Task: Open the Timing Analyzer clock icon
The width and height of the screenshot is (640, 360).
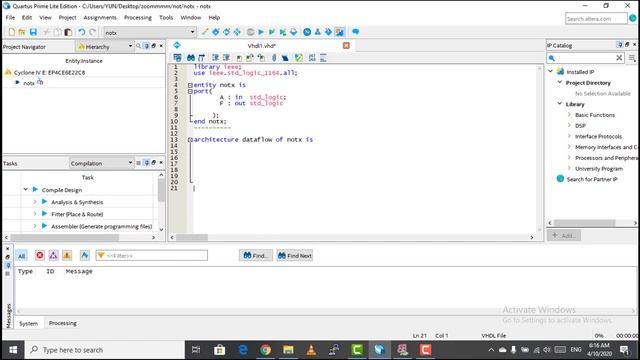Action: coord(307,31)
